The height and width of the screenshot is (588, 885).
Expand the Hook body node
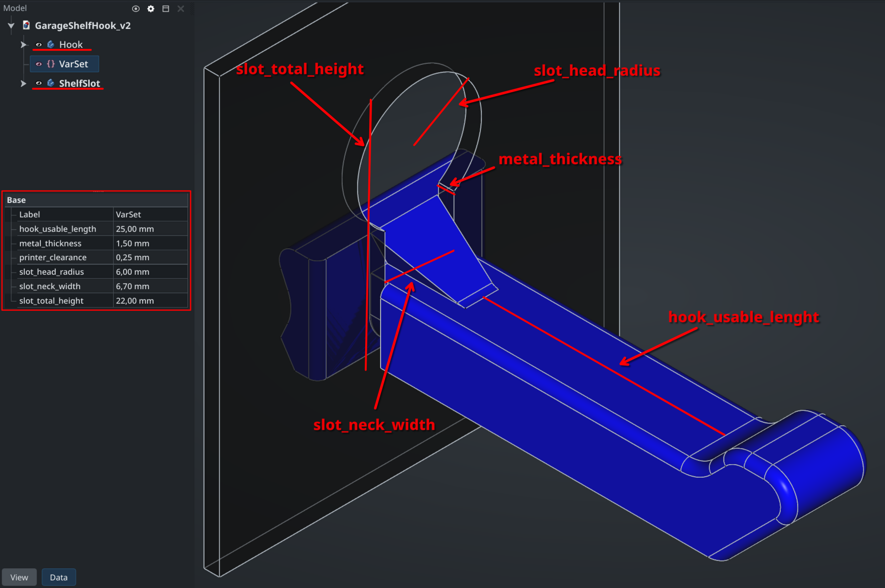pos(23,45)
